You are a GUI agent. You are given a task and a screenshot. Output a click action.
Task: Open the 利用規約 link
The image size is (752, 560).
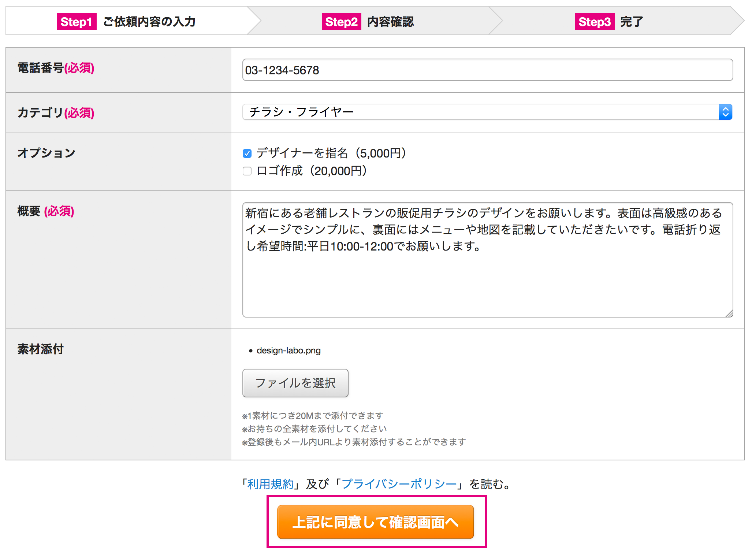coord(271,484)
